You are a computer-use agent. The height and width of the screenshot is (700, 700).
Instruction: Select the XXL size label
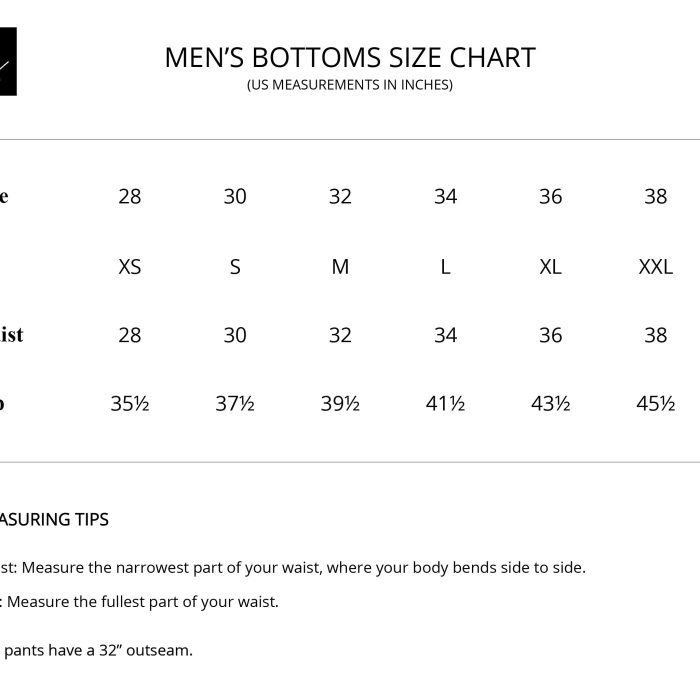tap(656, 267)
